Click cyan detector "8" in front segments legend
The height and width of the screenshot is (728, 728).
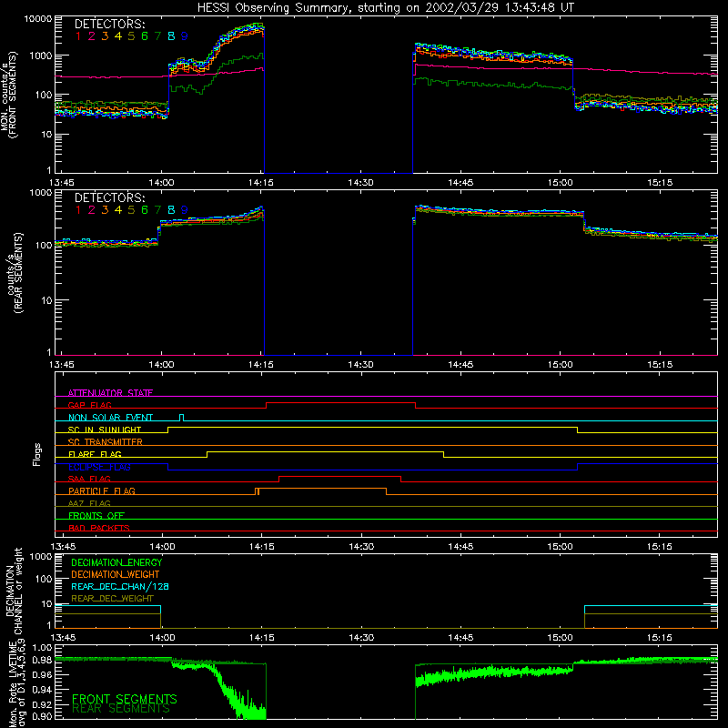click(x=171, y=36)
